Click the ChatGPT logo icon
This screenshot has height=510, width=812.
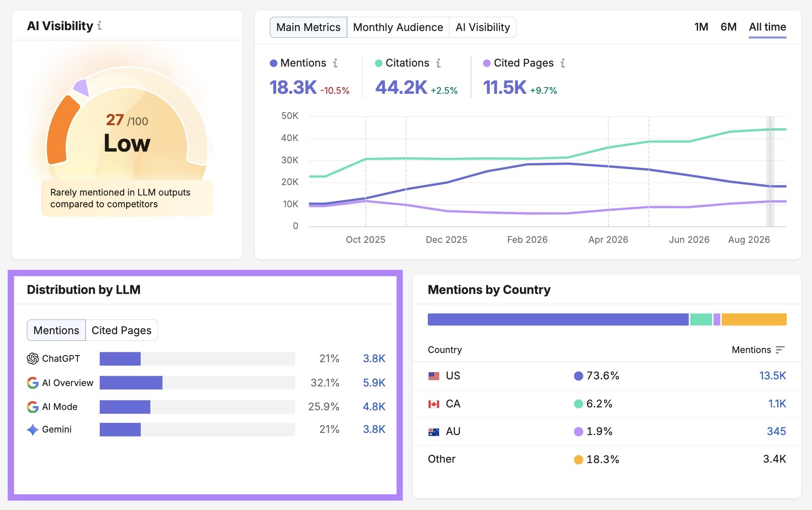click(33, 358)
